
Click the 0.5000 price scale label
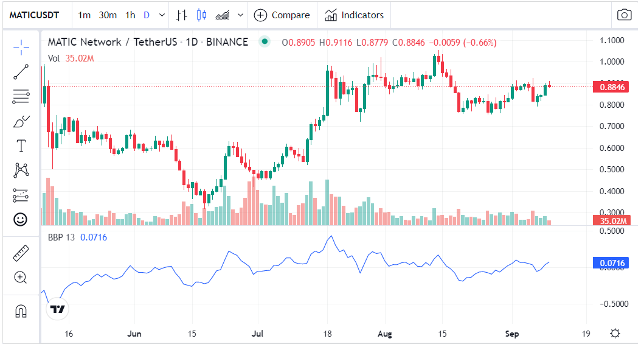[x=612, y=169]
